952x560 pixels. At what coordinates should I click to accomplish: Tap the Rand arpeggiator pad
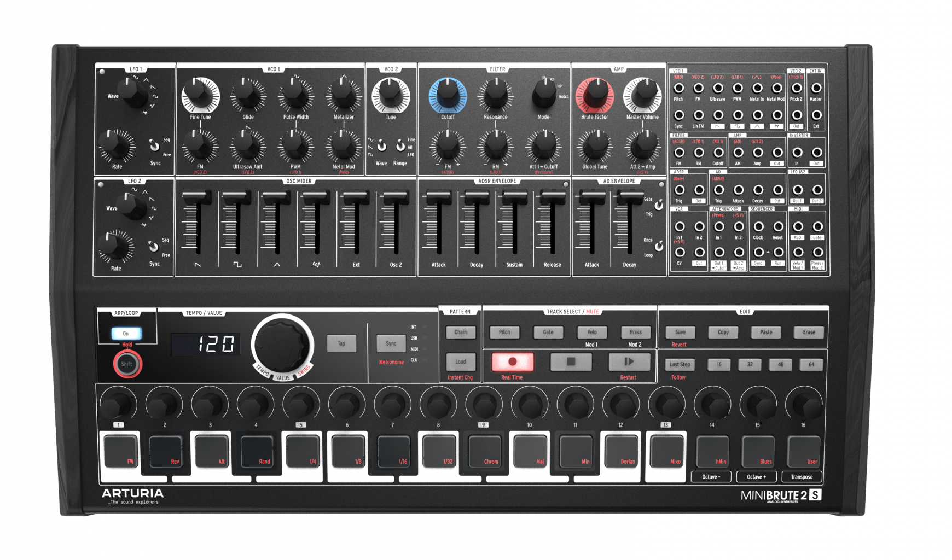click(x=257, y=451)
